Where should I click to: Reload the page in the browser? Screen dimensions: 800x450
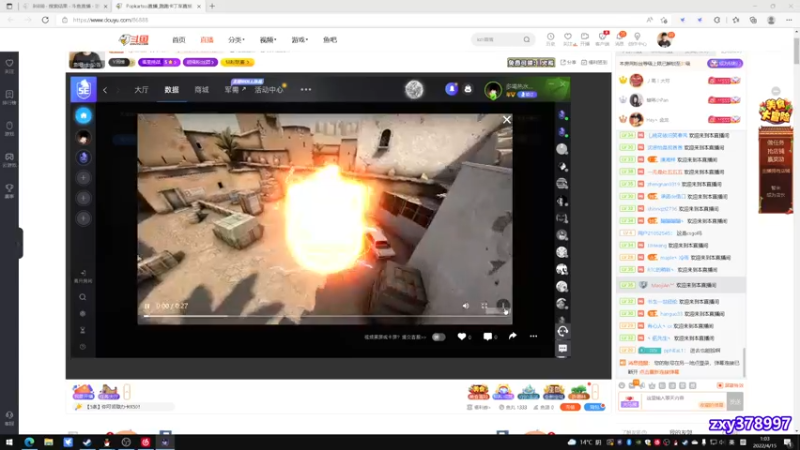(x=45, y=20)
